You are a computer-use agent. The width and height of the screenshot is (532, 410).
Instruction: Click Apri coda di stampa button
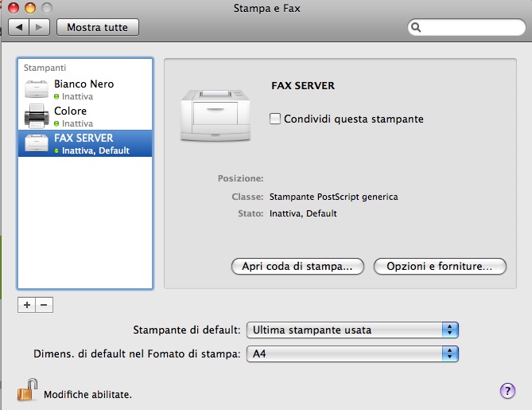(x=297, y=267)
